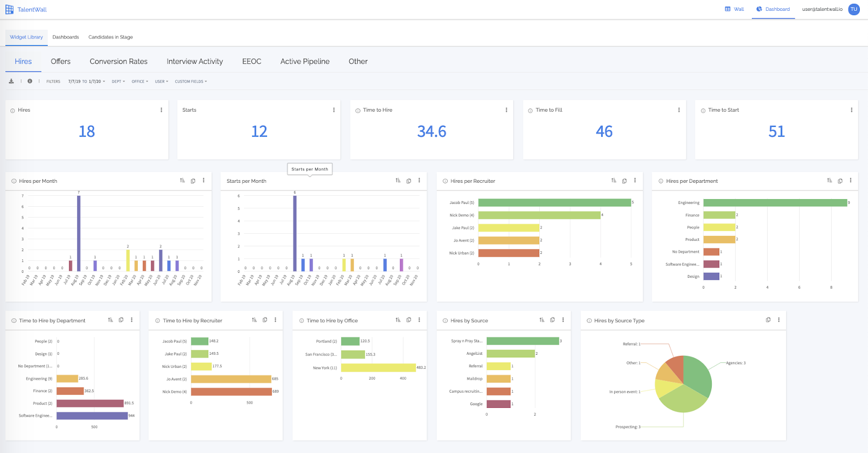
Task: Click the sort icon on Hires per Department
Action: (x=829, y=181)
